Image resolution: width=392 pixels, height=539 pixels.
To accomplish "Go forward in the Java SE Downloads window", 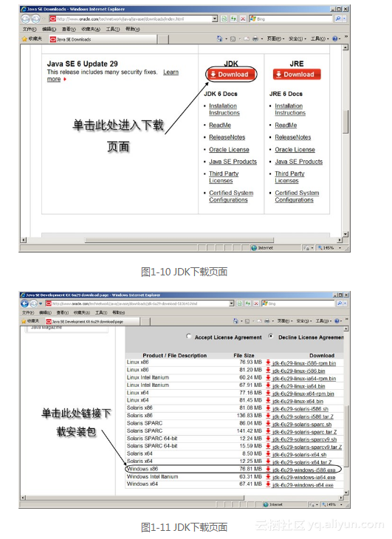I will click(35, 19).
